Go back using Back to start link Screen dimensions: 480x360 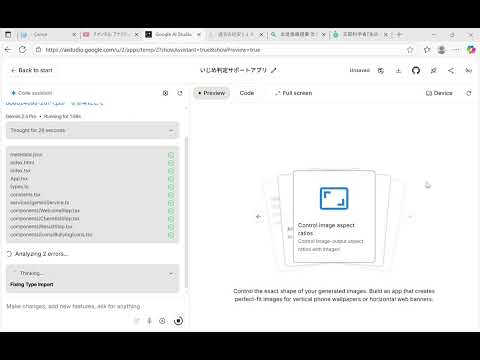tap(32, 70)
